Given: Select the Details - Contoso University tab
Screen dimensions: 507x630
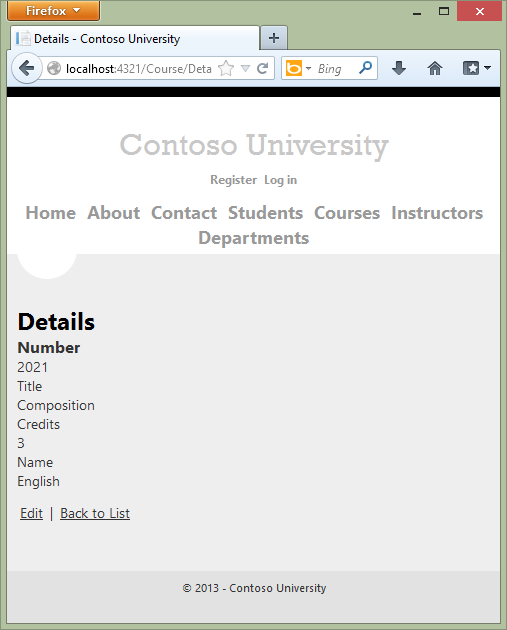Looking at the screenshot, I should coord(135,39).
